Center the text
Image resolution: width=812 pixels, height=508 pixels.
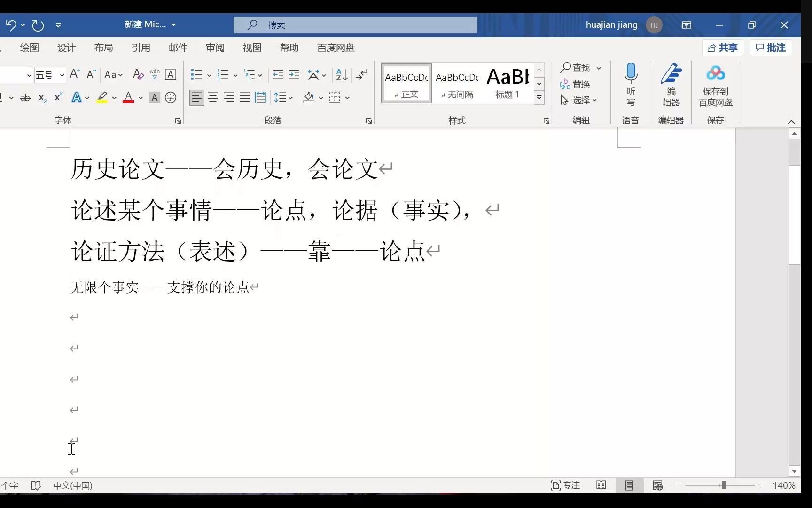[x=213, y=97]
